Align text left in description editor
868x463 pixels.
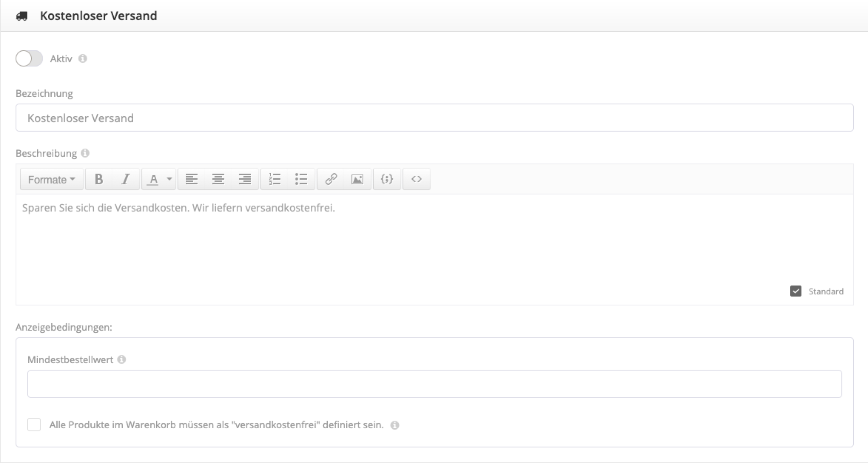(x=191, y=179)
